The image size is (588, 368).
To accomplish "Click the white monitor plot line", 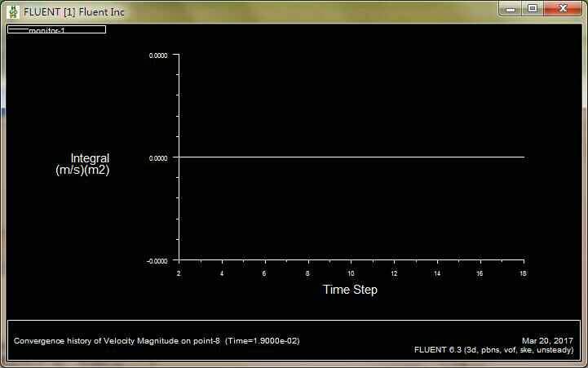I will pos(351,157).
